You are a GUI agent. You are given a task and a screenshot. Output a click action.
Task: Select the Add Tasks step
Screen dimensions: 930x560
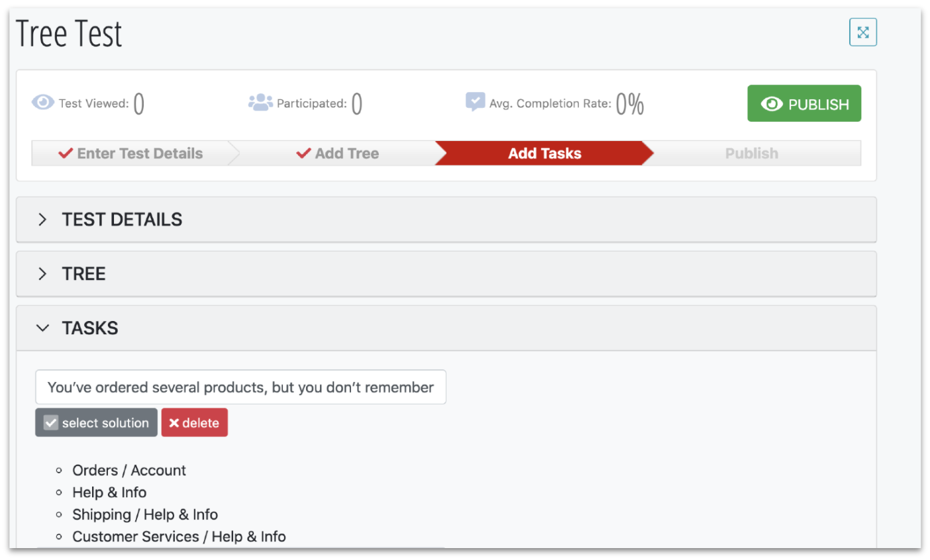[544, 154]
